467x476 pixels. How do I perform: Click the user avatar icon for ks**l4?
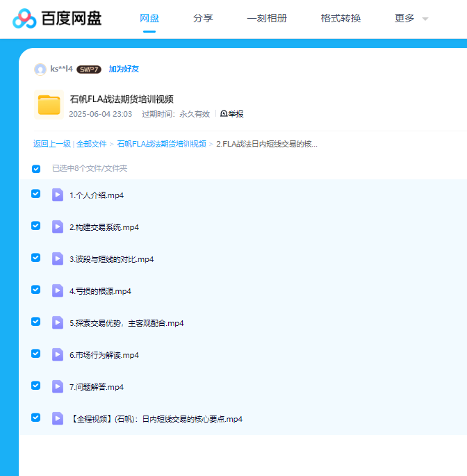click(x=40, y=69)
